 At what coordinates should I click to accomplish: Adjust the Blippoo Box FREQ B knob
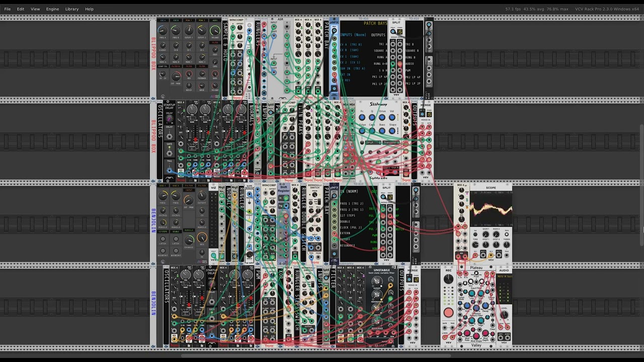click(x=176, y=31)
